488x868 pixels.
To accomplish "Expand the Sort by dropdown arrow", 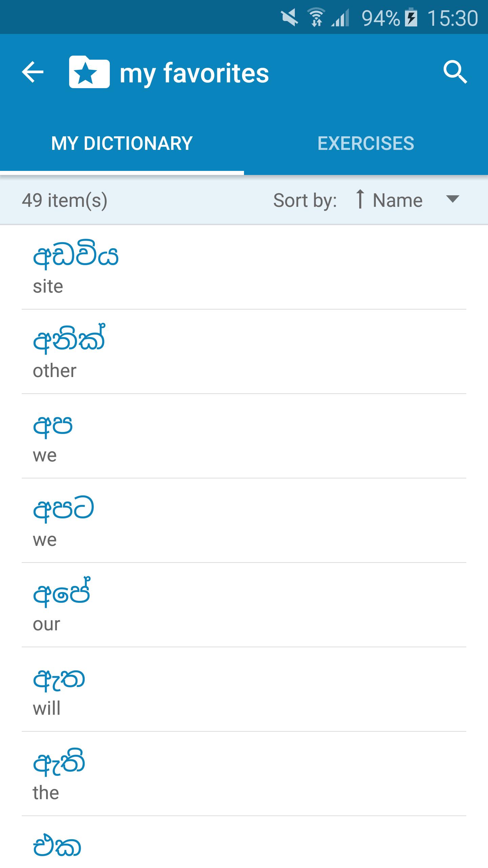I will [452, 199].
